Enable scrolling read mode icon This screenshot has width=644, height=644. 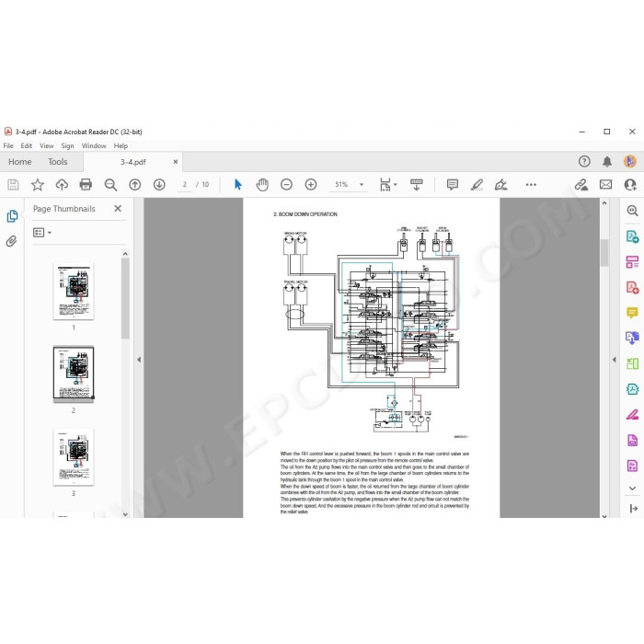416,184
